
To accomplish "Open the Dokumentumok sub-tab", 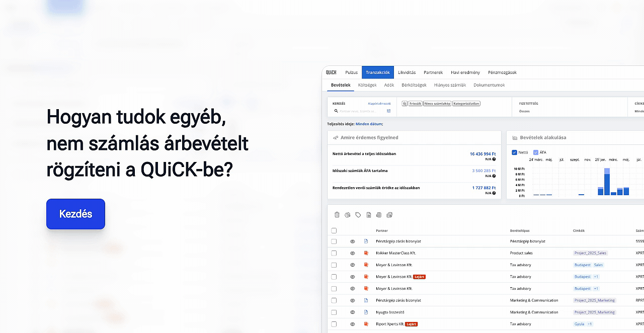I will [x=489, y=85].
